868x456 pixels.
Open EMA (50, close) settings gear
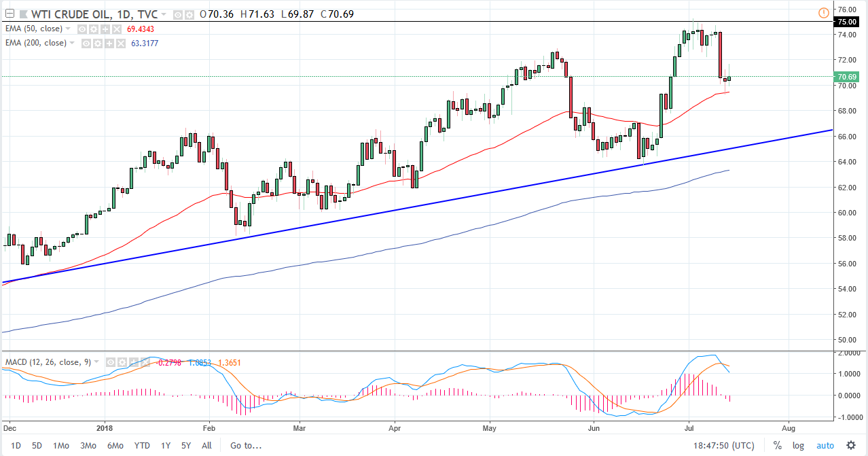tap(94, 29)
